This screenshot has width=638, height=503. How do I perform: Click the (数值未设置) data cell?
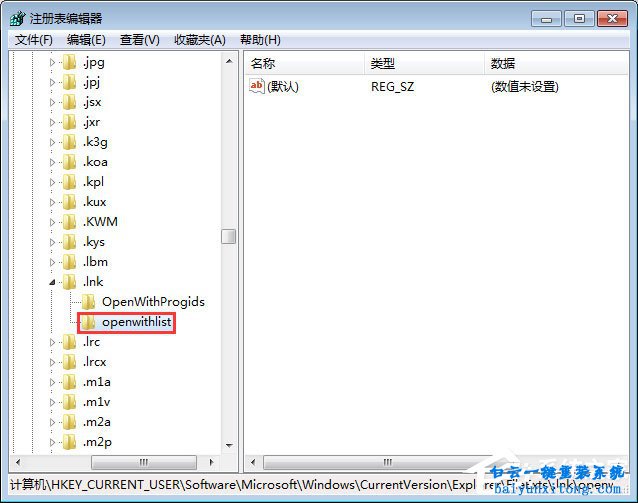524,86
